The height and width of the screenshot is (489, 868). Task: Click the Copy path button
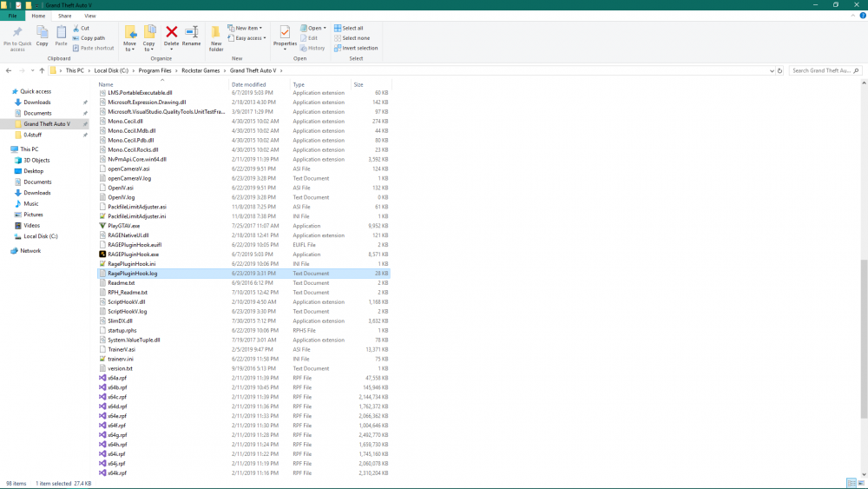[x=92, y=38]
